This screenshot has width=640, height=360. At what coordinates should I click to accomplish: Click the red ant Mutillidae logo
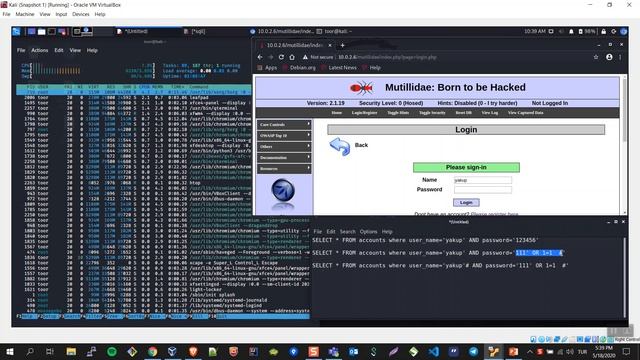361,87
